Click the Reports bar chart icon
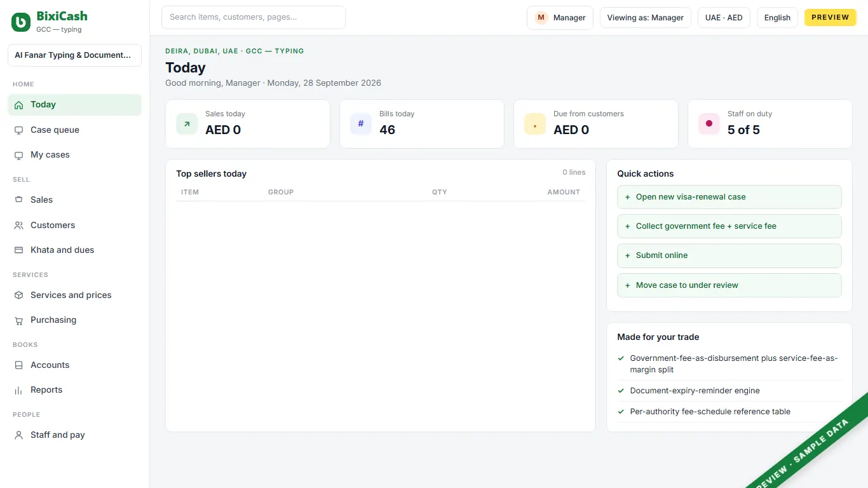Image resolution: width=868 pixels, height=488 pixels. pyautogui.click(x=18, y=390)
